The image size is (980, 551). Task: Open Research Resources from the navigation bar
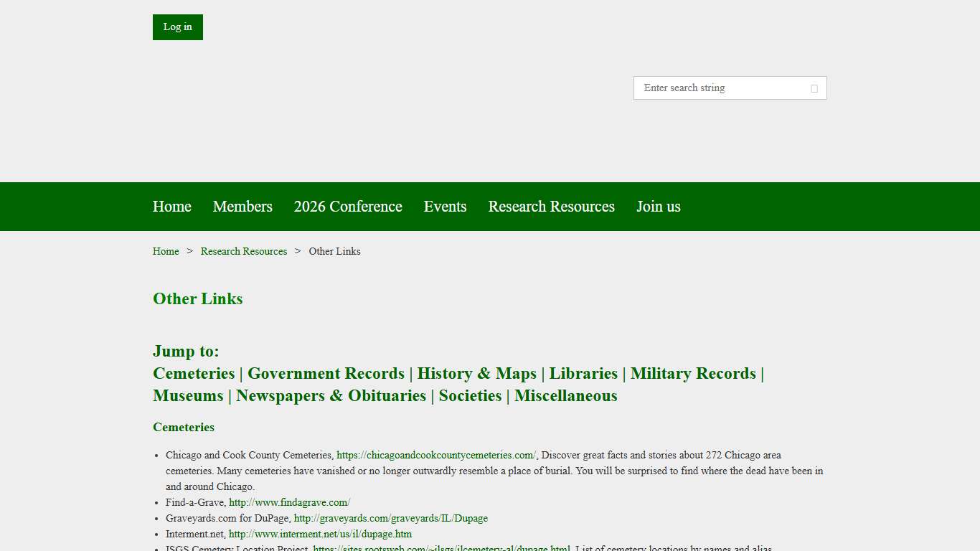551,207
